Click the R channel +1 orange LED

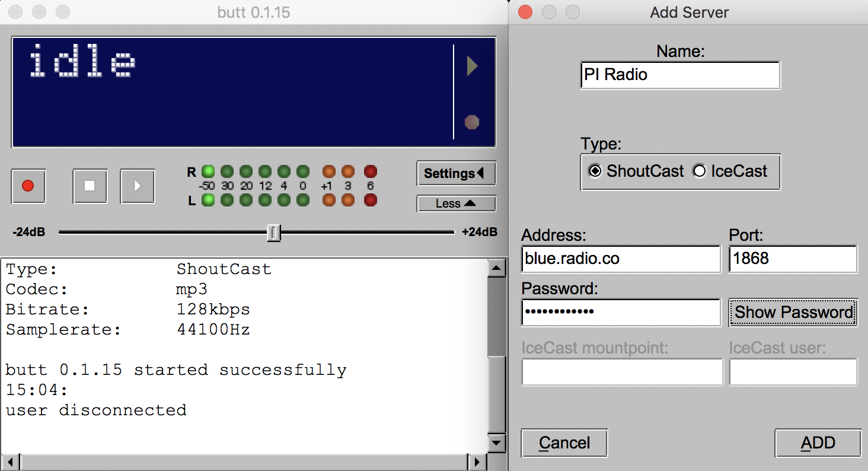(328, 172)
